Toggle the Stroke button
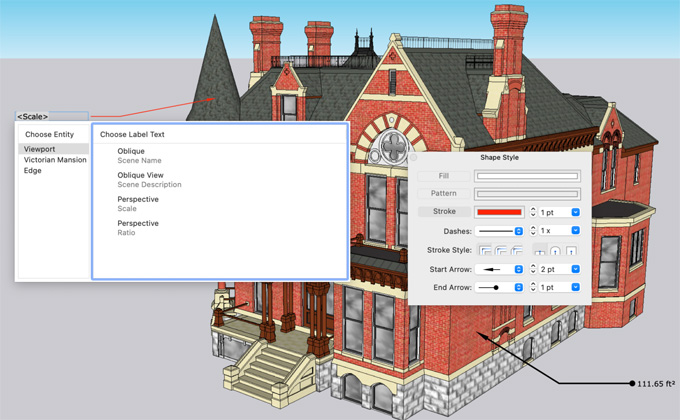 tap(444, 211)
